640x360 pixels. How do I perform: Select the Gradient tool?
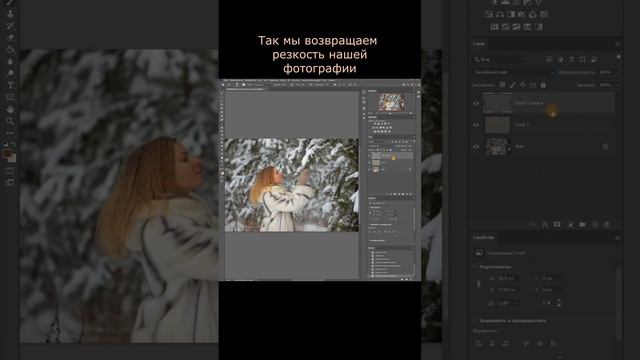coord(10,49)
